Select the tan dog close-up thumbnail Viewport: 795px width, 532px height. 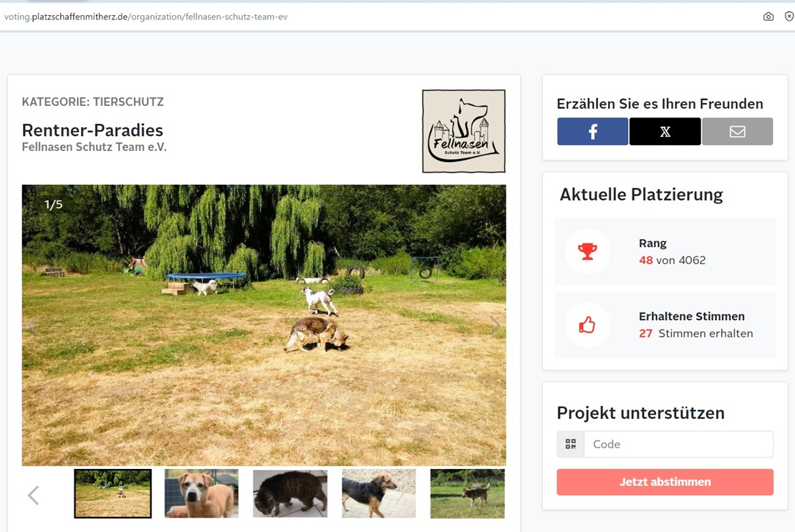pos(201,493)
